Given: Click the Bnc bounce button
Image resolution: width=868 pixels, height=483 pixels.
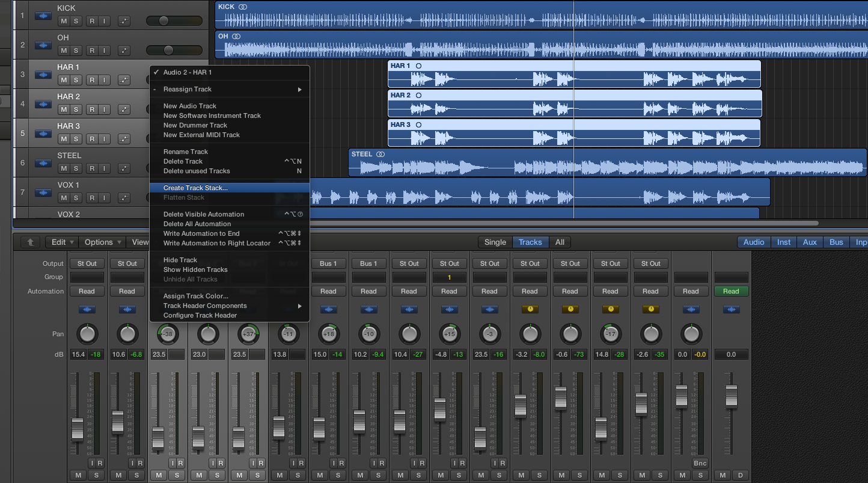Looking at the screenshot, I should coord(700,463).
